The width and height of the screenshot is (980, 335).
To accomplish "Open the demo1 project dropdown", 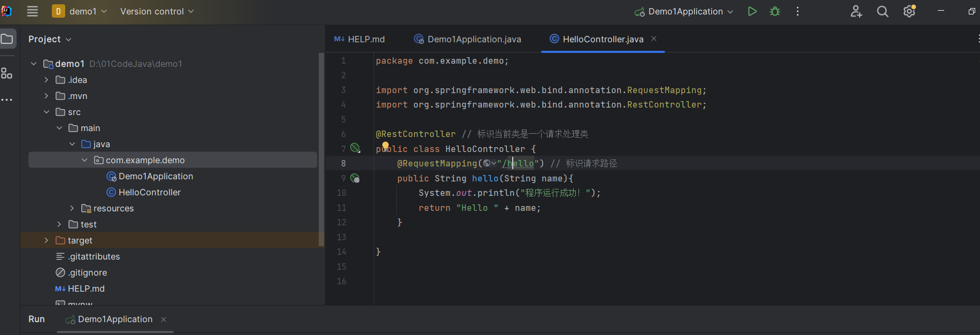I will click(x=80, y=11).
